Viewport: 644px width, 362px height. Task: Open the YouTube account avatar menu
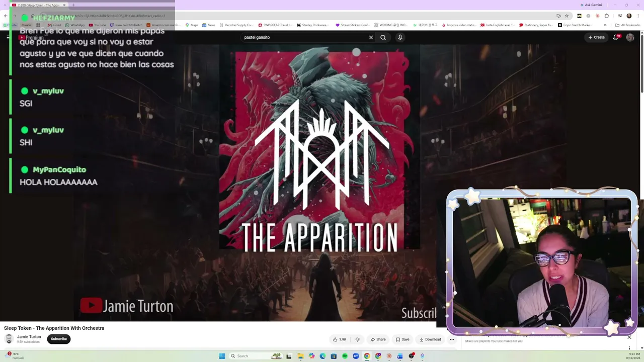point(630,37)
